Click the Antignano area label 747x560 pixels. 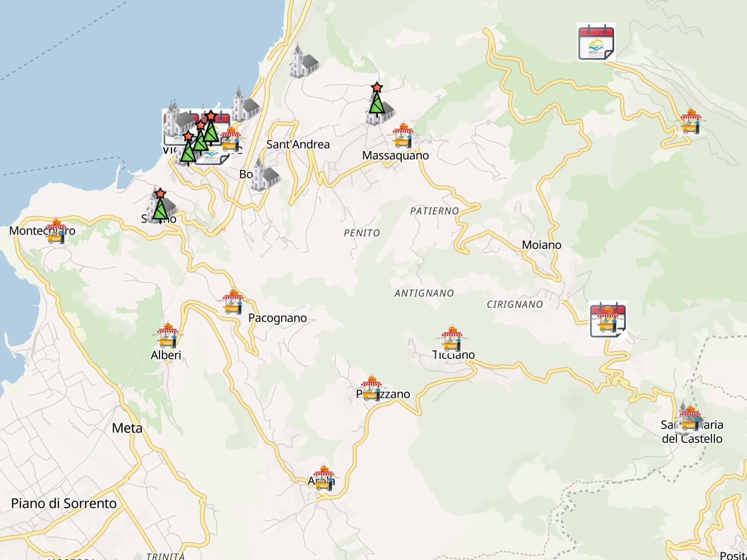pyautogui.click(x=424, y=293)
